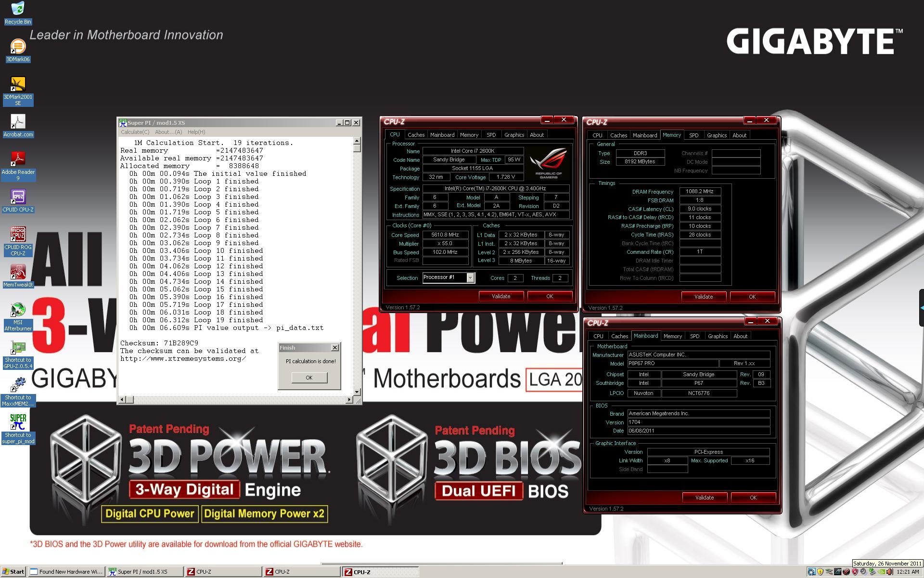The width and height of the screenshot is (924, 578).
Task: Click the yellow shield updates tray icon
Action: pos(821,572)
